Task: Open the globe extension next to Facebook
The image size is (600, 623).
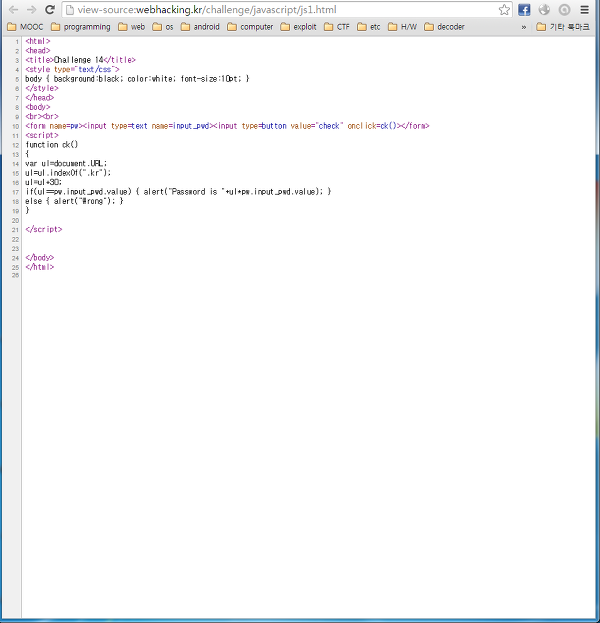Action: click(x=544, y=10)
